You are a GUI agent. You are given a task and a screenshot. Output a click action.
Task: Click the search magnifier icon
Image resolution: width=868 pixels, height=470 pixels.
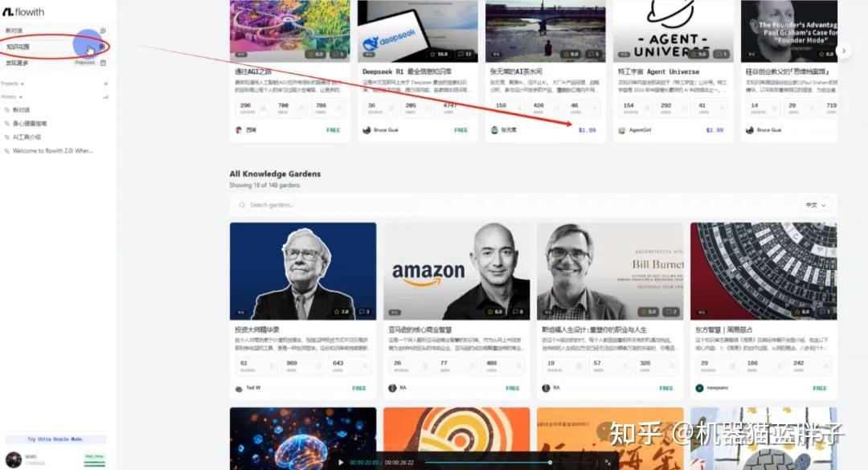click(x=242, y=205)
